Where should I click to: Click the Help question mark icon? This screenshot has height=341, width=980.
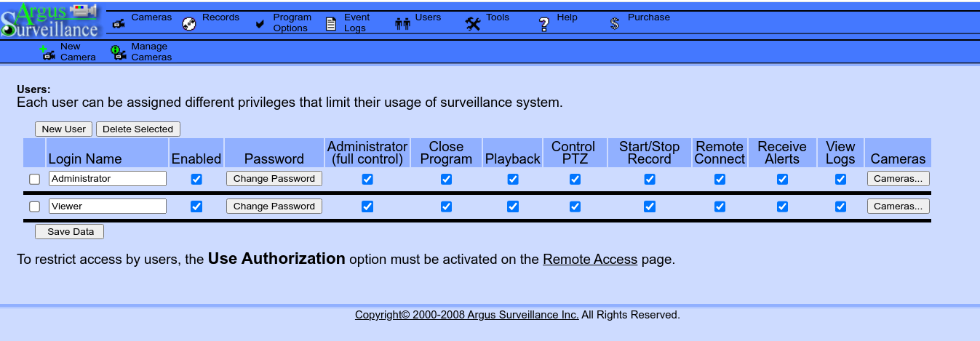543,24
